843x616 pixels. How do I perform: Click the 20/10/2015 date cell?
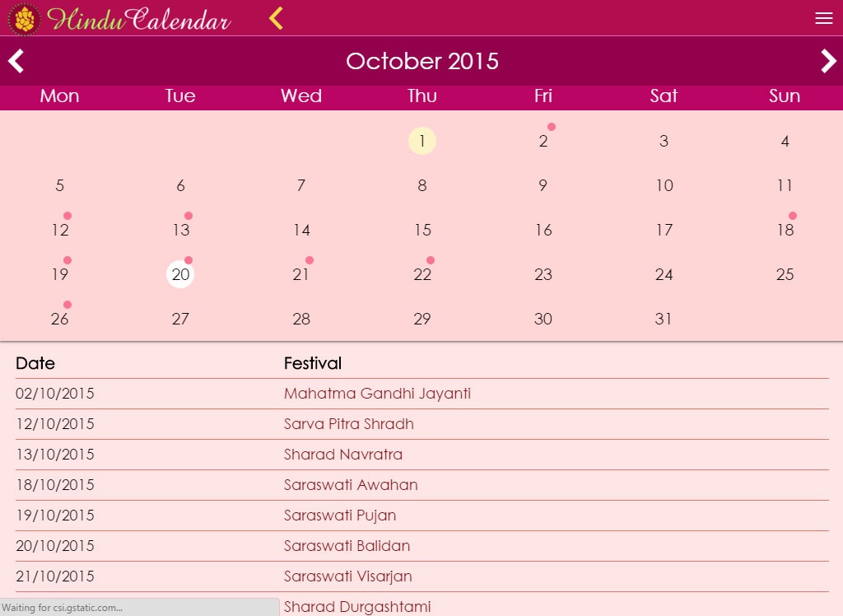click(55, 546)
